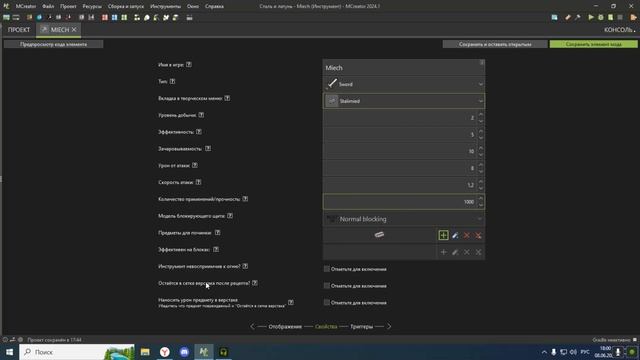Click the repair item thumbnail in list
Image resolution: width=640 pixels, height=360 pixels.
click(x=379, y=235)
